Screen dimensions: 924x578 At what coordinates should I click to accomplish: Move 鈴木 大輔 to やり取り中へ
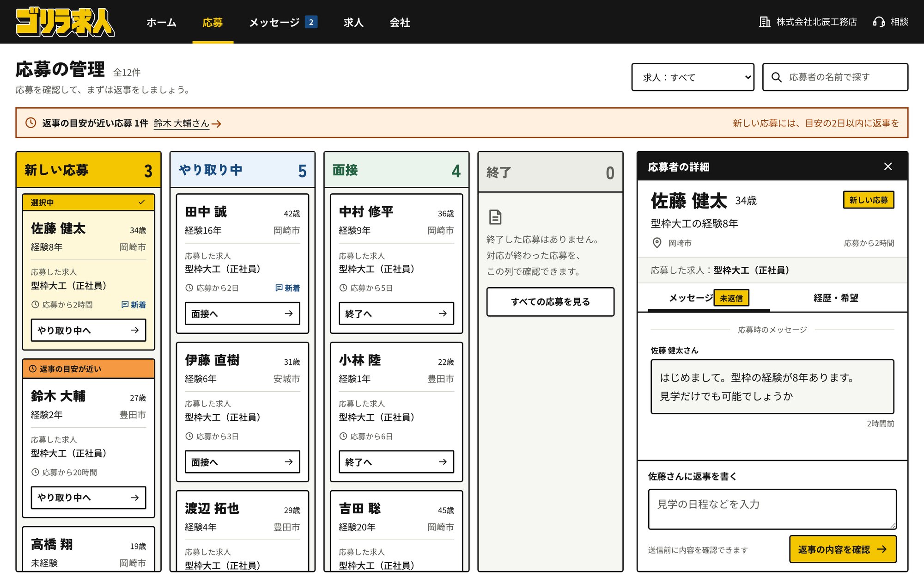click(88, 498)
